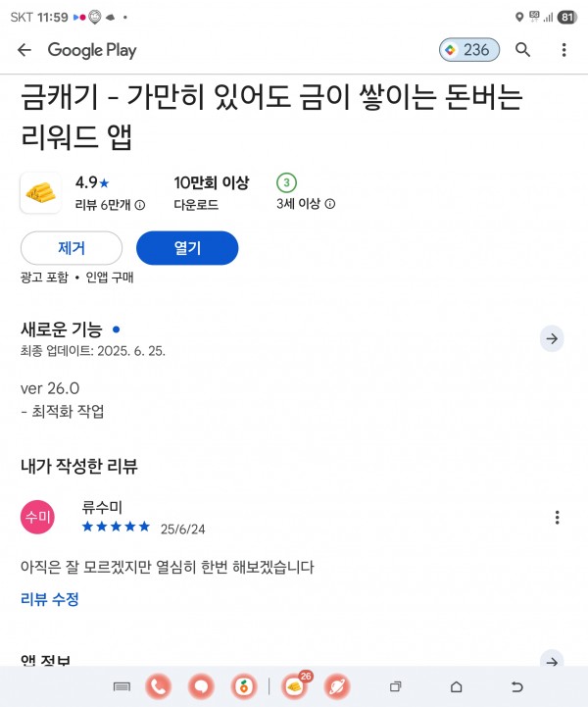Tap the recent apps navigation button
The height and width of the screenshot is (707, 588).
pyautogui.click(x=395, y=686)
